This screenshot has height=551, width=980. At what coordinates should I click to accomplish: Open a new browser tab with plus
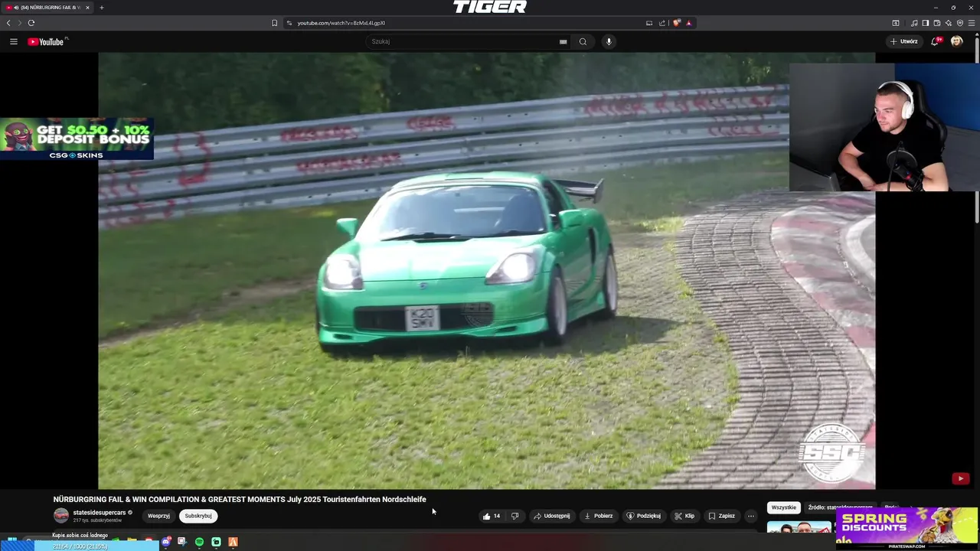click(101, 8)
